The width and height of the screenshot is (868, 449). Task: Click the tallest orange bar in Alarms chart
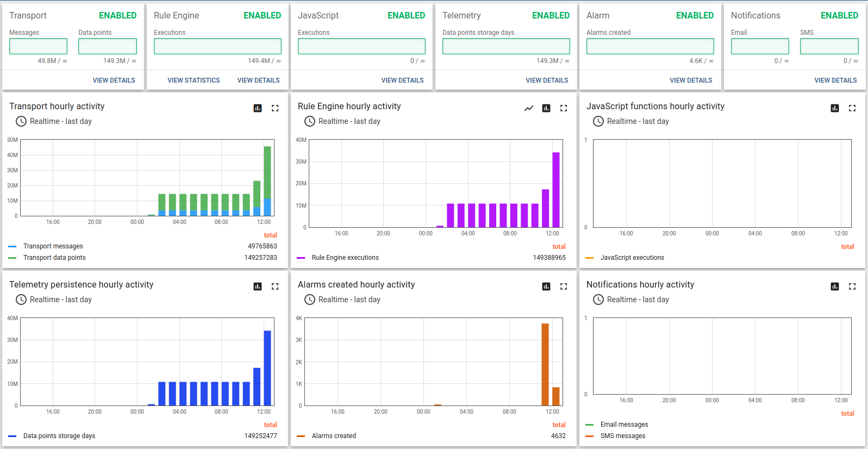tap(545, 364)
